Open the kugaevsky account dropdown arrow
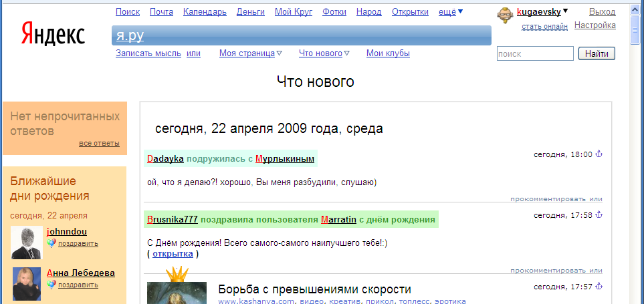644x304 pixels. [x=566, y=11]
